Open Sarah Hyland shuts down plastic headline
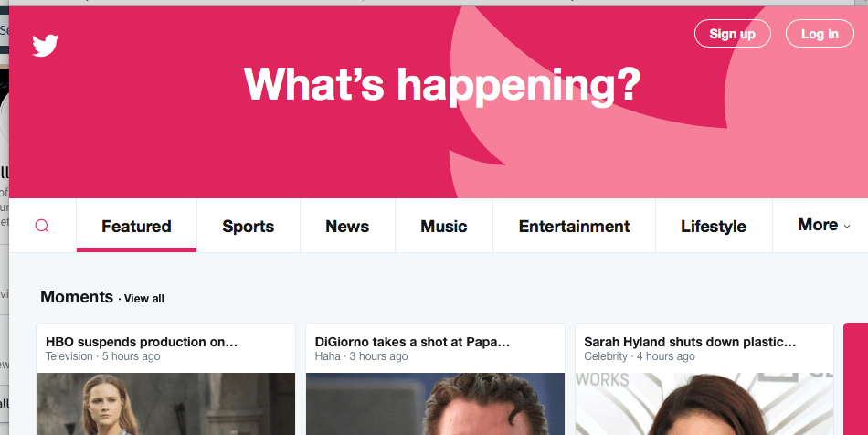Screen dimensions: 868x435 [x=690, y=342]
